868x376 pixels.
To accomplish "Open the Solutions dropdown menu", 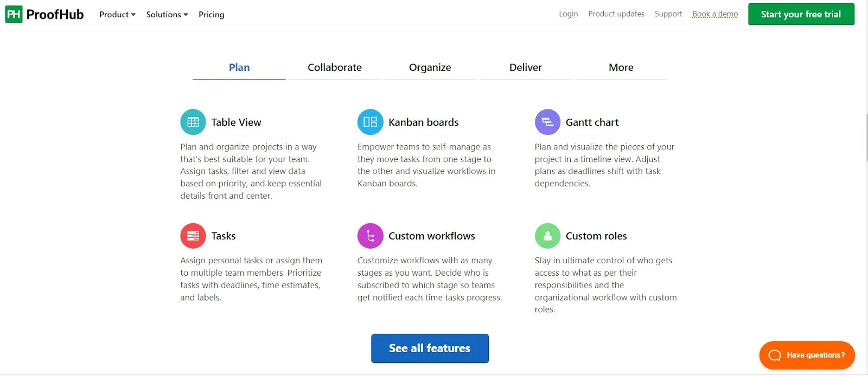I will coord(167,15).
